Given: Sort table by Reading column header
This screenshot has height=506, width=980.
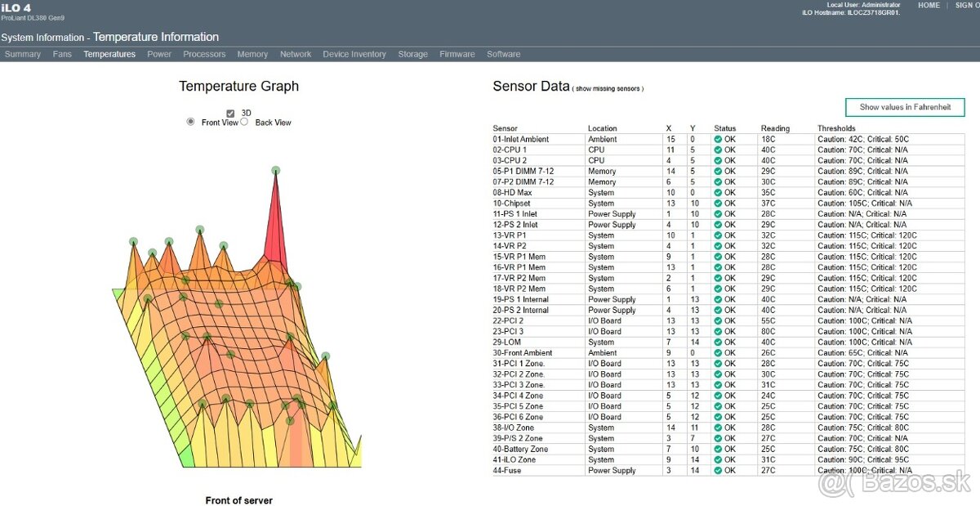Looking at the screenshot, I should tap(775, 128).
